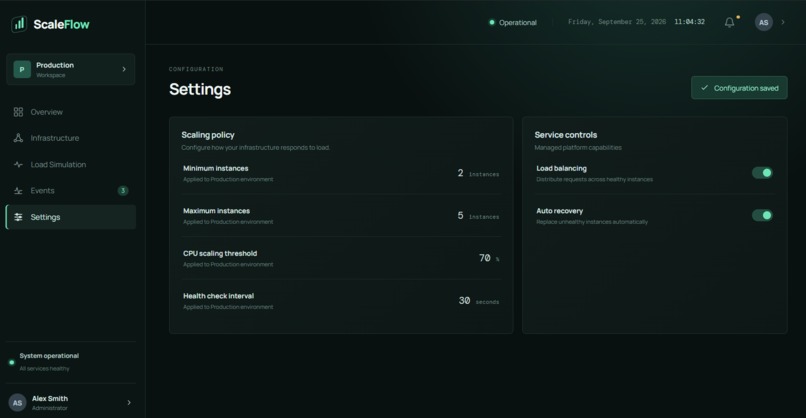806x418 pixels.
Task: Click the Auto recovery label
Action: pyautogui.click(x=559, y=211)
